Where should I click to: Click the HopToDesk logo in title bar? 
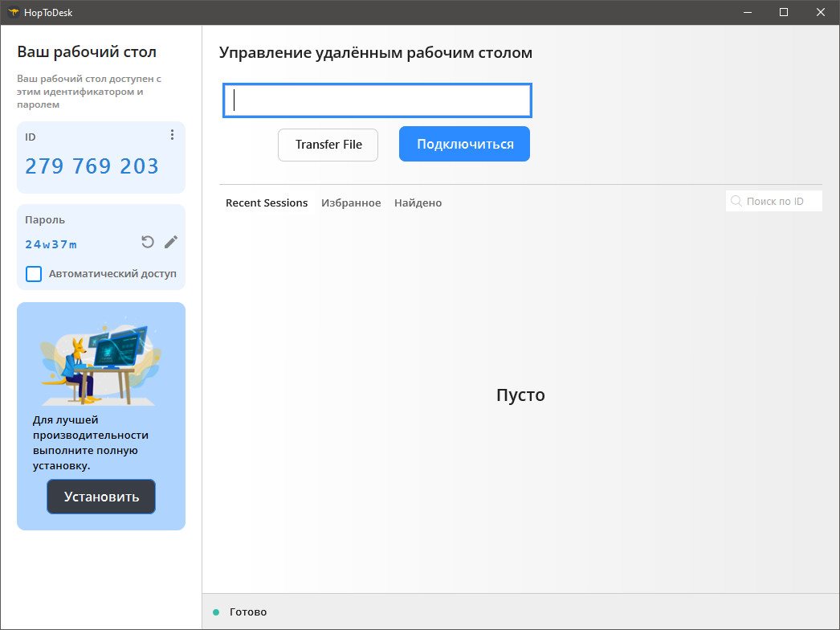(14, 12)
